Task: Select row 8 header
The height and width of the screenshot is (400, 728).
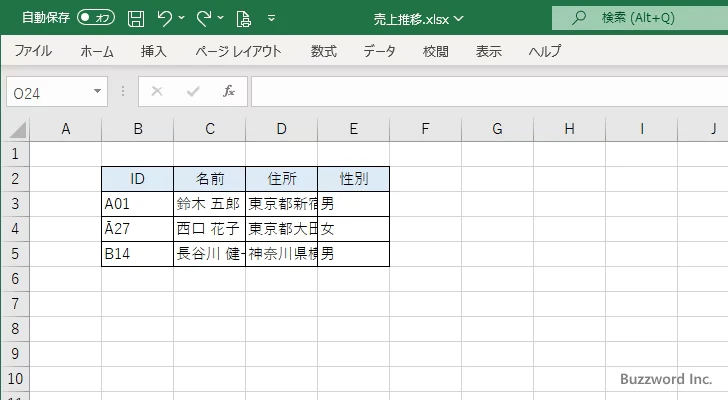Action: pos(15,329)
